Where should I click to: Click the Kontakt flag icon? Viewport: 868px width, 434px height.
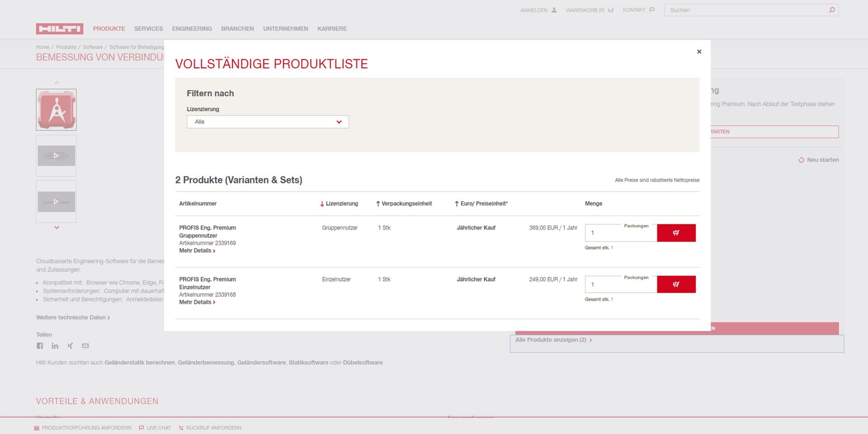point(652,10)
